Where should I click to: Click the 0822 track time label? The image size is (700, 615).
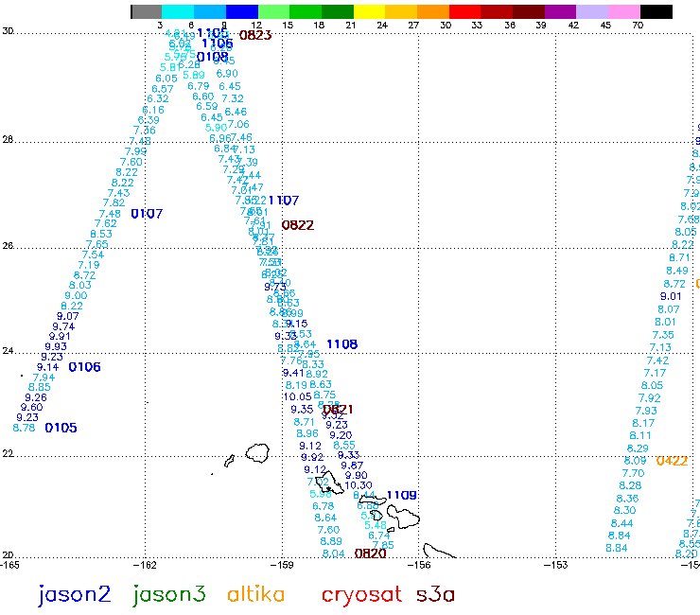click(x=298, y=225)
